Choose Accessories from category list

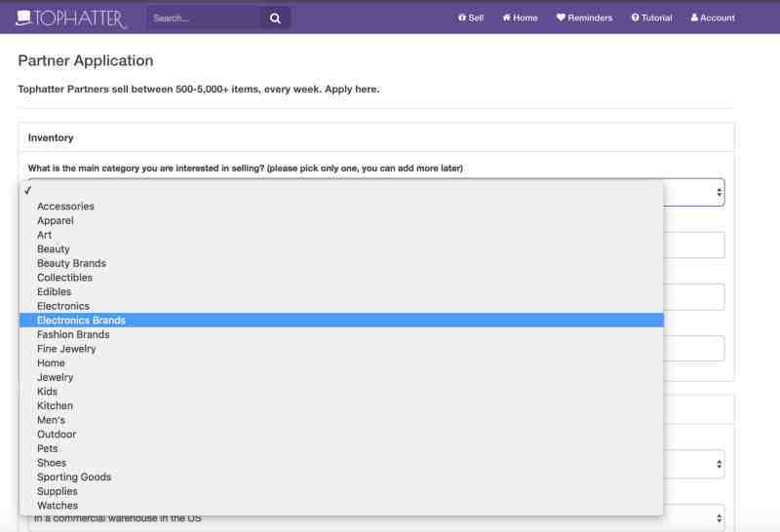click(341, 206)
